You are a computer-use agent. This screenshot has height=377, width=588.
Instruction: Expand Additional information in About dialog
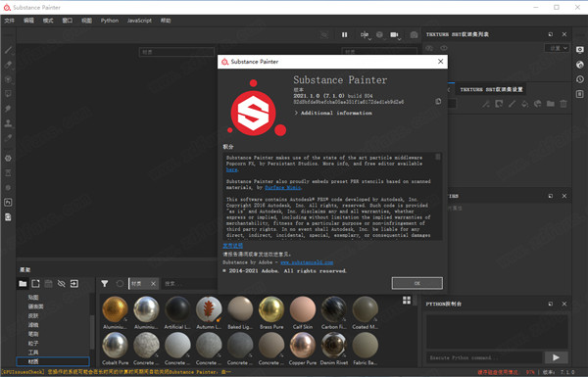333,113
